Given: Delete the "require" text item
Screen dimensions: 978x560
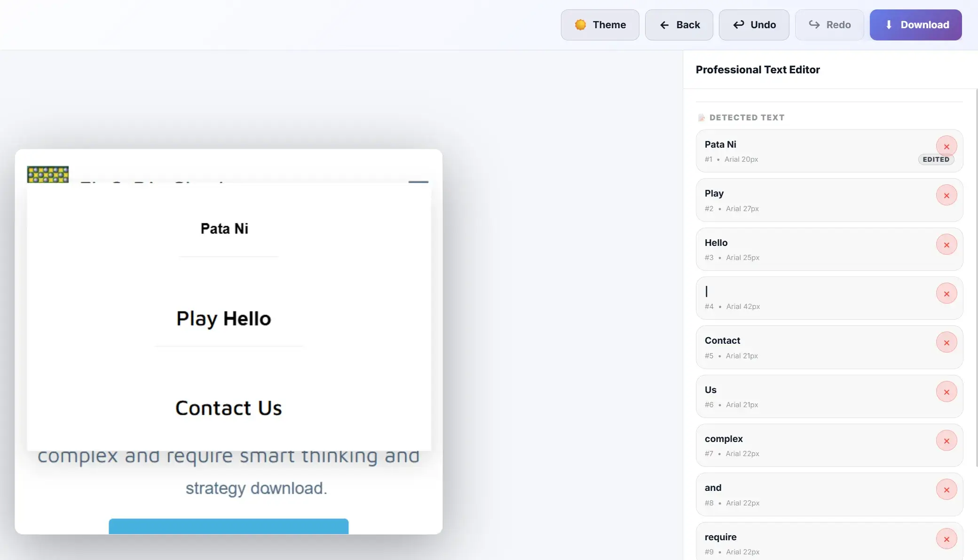Looking at the screenshot, I should 946,539.
